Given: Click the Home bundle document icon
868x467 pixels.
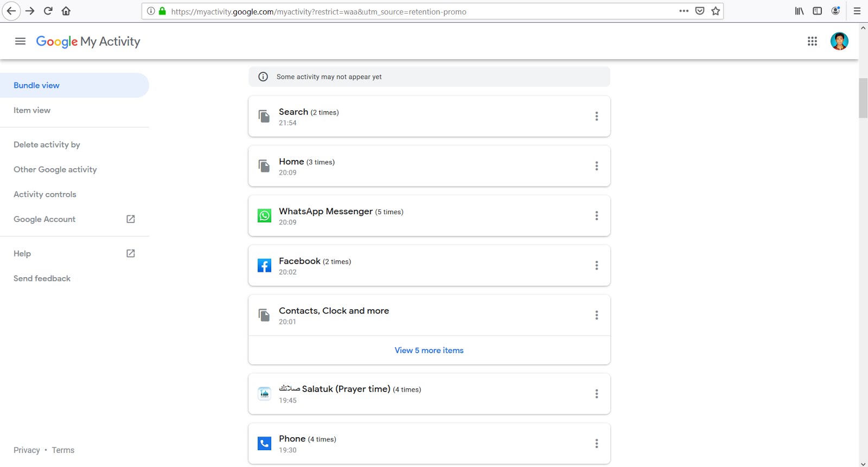Looking at the screenshot, I should pyautogui.click(x=264, y=166).
